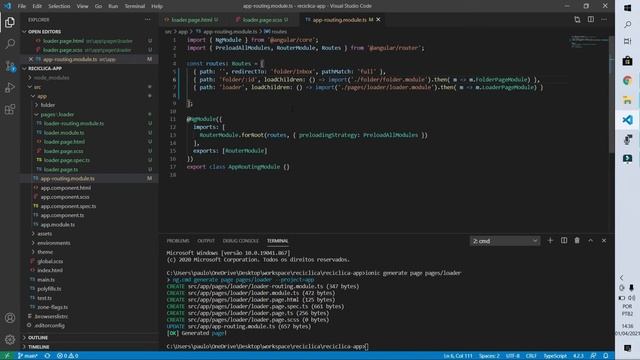Open Windows Start button on taskbar
The image size is (640, 360).
point(627,8)
